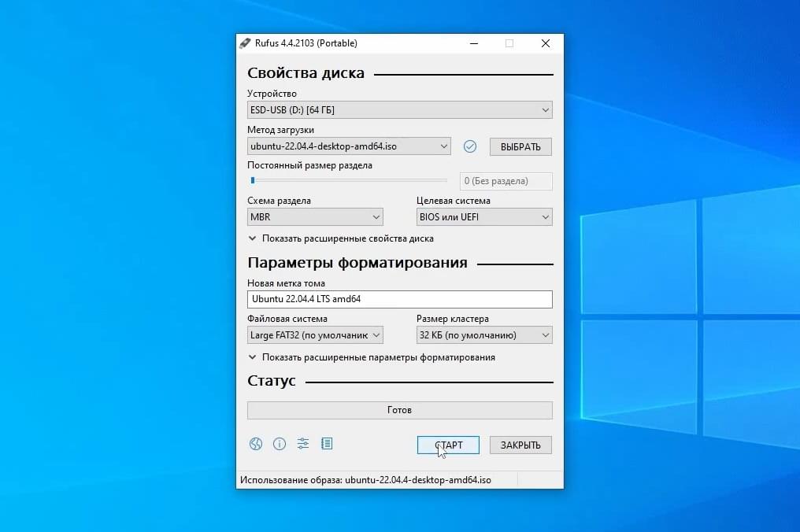
Task: Click the Свойства диска heading
Action: (306, 73)
